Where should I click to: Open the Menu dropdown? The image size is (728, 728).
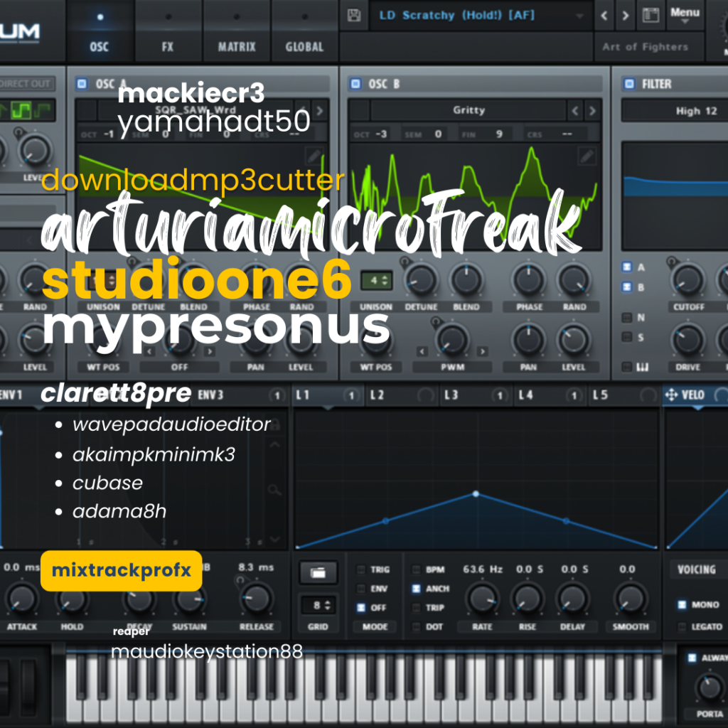pyautogui.click(x=685, y=15)
